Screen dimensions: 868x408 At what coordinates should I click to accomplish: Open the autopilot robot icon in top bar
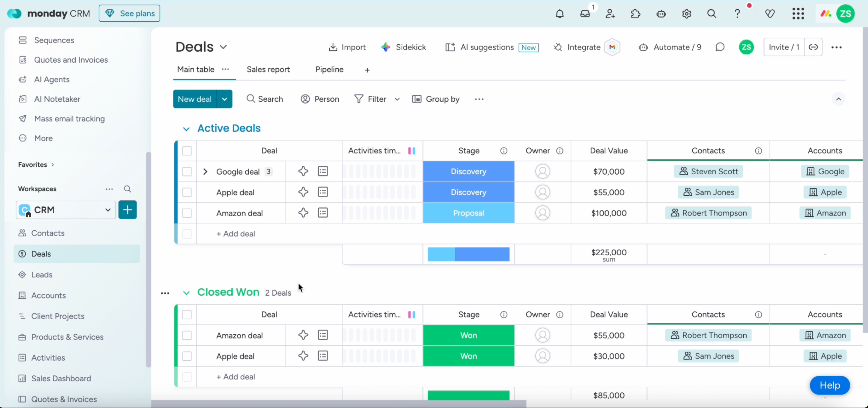[661, 14]
